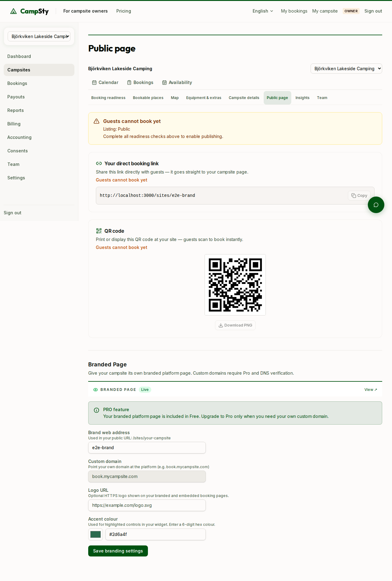Open Reports in the sidebar
392x581 pixels.
coord(39,110)
